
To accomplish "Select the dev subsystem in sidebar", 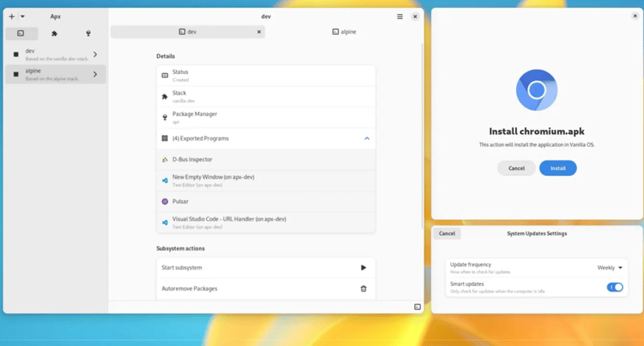I will [x=55, y=54].
